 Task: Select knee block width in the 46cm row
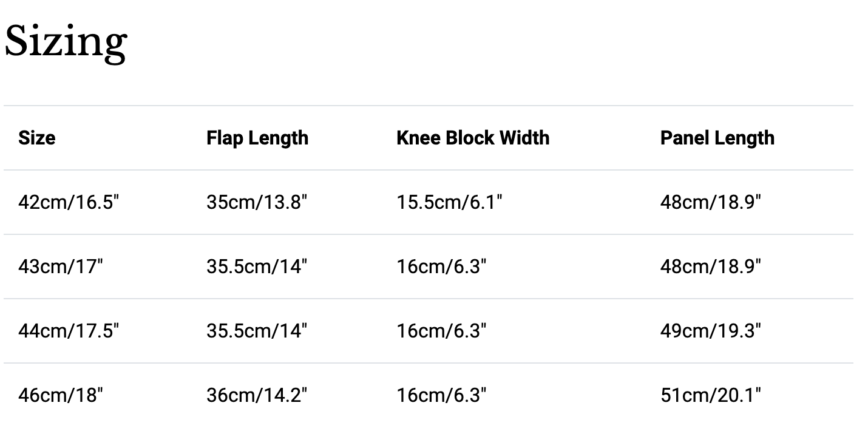coord(442,395)
